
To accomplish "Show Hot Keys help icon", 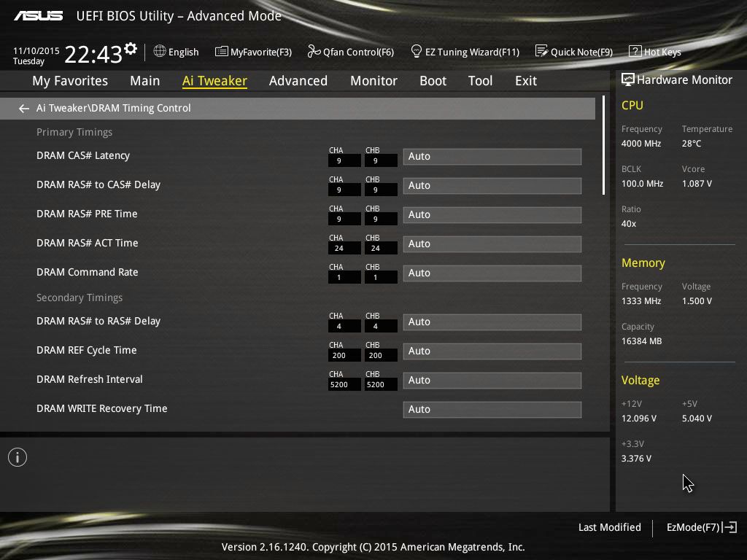I will 635,51.
